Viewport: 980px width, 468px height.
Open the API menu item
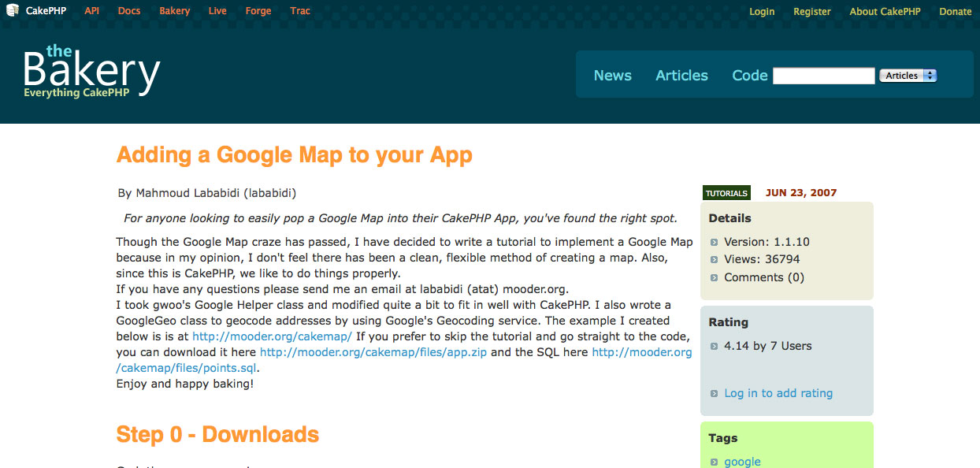(91, 11)
